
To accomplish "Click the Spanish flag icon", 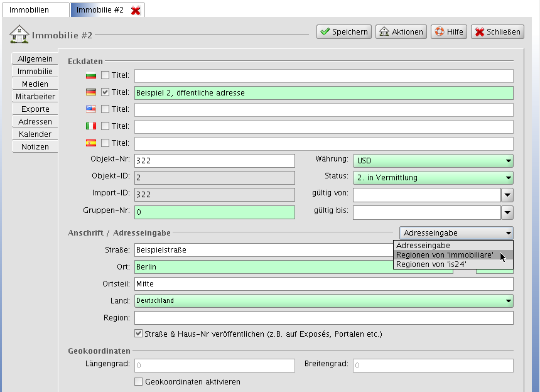I will tap(91, 143).
